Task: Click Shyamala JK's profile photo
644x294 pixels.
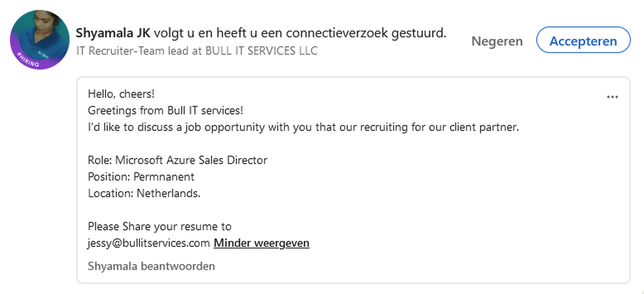Action: (x=40, y=40)
